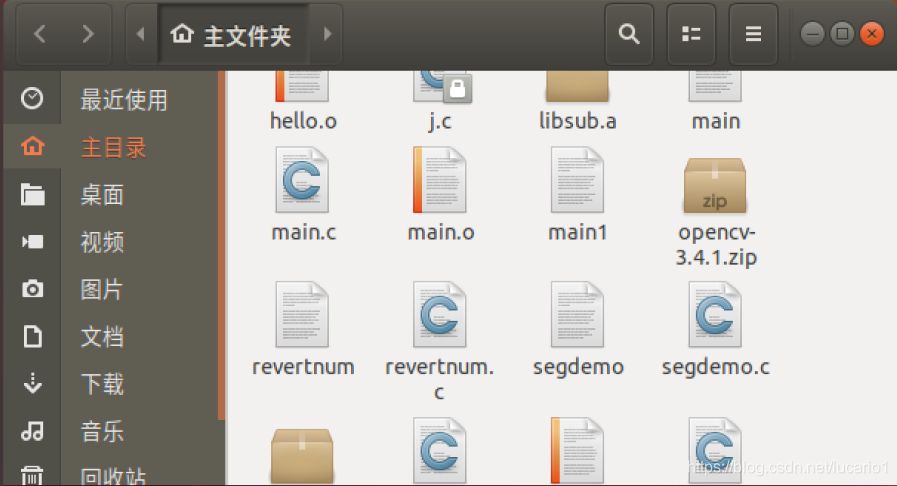The image size is (897, 486).
Task: Click the photo camera icon in sidebar
Action: (33, 289)
